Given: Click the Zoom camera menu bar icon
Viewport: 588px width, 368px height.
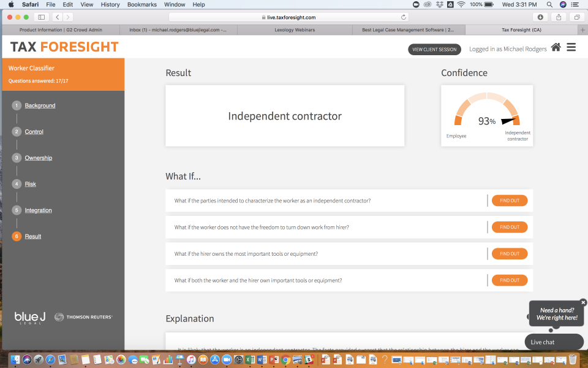Looking at the screenshot, I should coord(416,4).
